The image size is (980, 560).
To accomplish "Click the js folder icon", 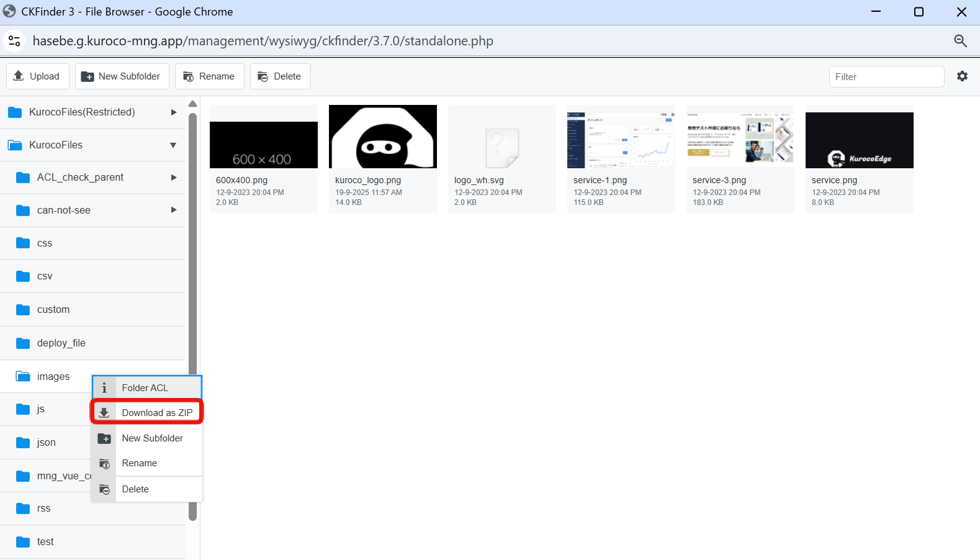I will [23, 409].
